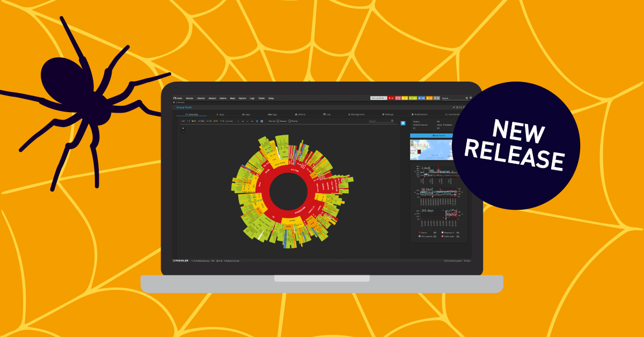Click the center of the red sunburst ring

[x=288, y=192]
